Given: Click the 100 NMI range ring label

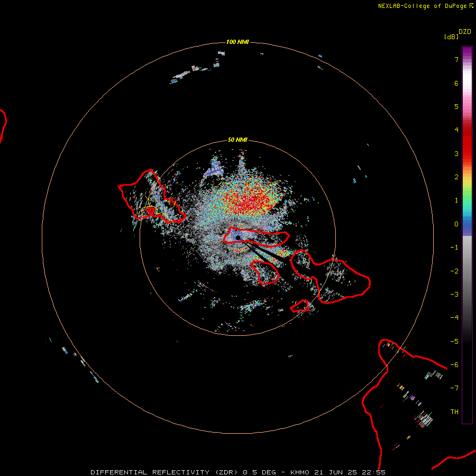Looking at the screenshot, I should (x=237, y=42).
